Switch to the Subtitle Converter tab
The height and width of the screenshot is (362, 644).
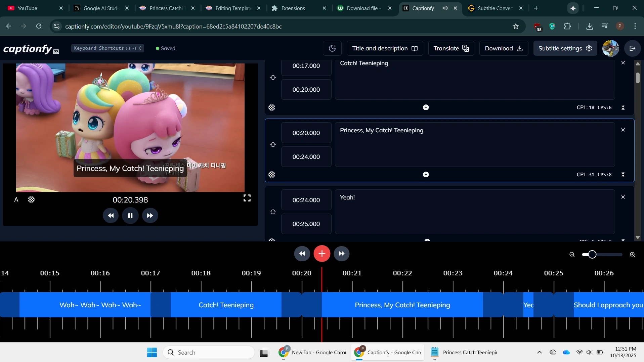pos(495,8)
